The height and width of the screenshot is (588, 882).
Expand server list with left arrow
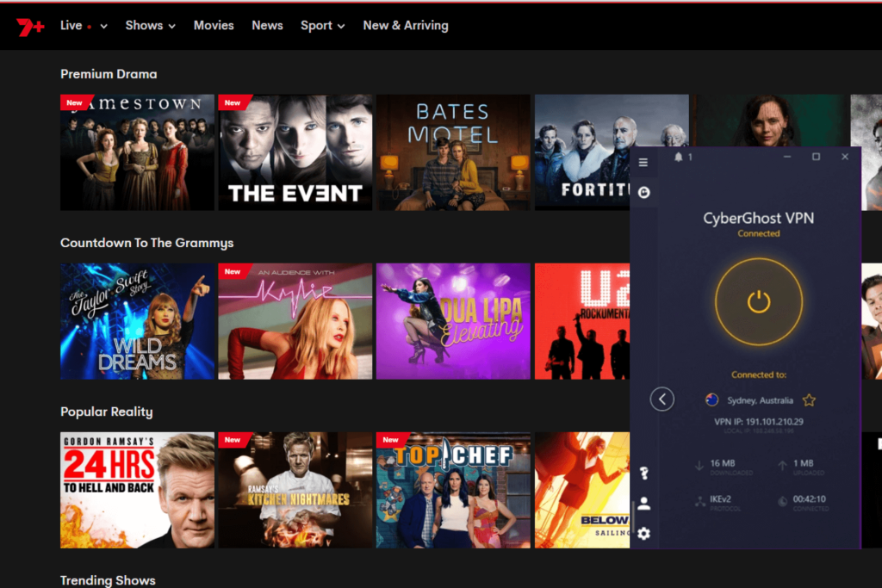click(661, 399)
